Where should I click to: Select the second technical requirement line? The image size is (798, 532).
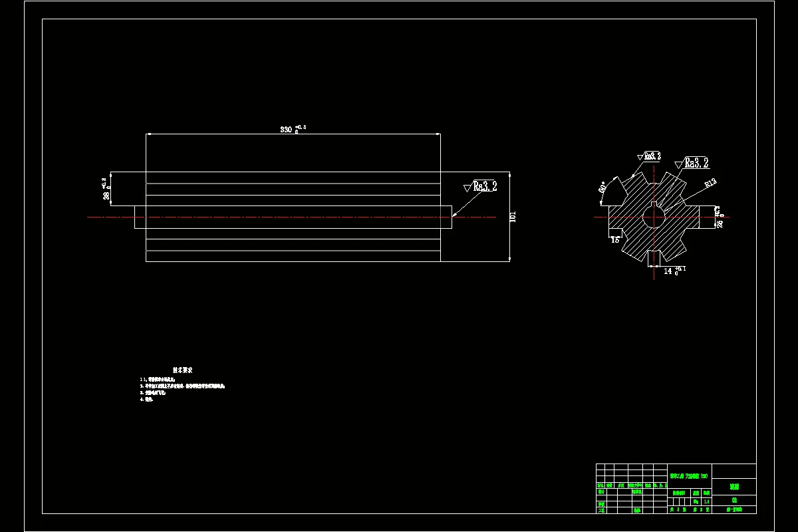coord(183,386)
